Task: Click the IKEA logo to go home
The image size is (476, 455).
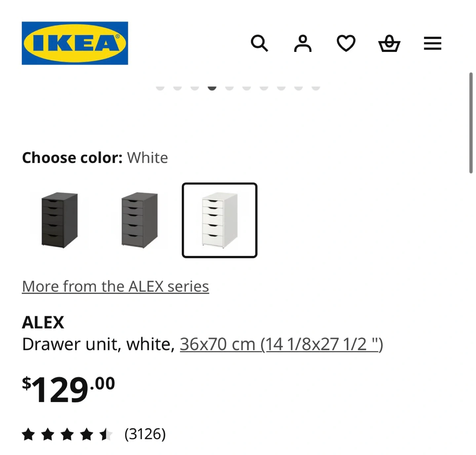Action: pos(75,43)
